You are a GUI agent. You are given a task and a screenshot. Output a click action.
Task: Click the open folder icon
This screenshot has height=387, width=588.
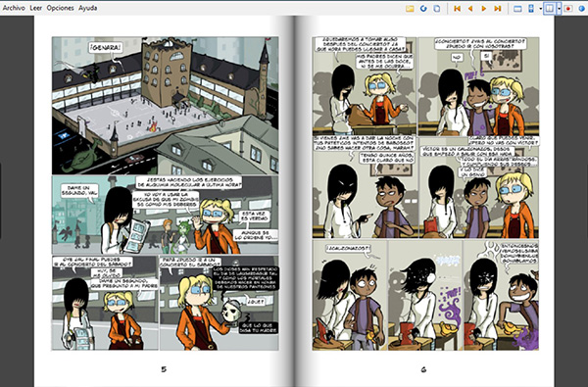[410, 8]
